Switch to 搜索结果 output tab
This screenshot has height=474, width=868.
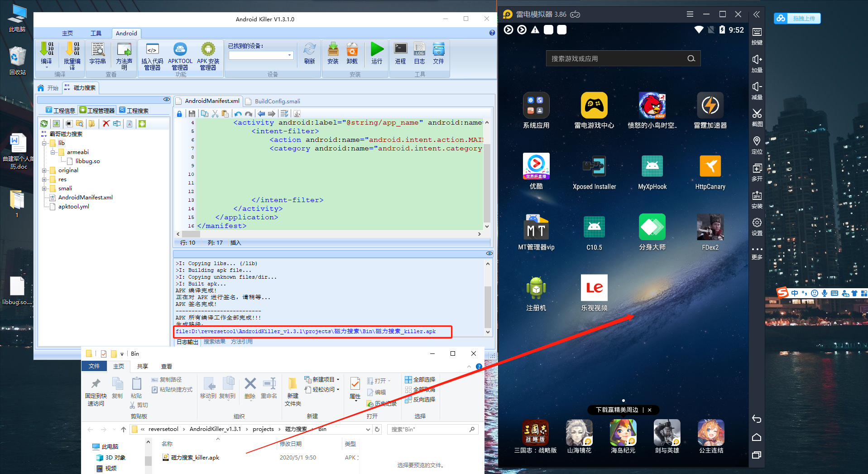coord(215,342)
